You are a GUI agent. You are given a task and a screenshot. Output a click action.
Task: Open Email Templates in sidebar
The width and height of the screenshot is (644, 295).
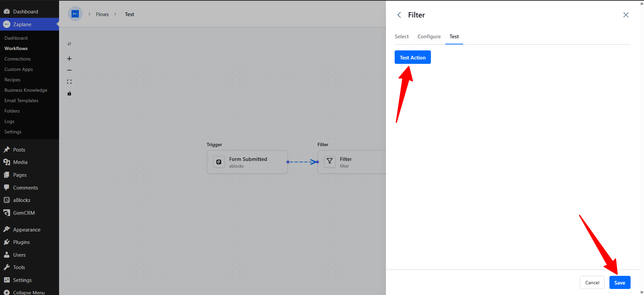(x=21, y=100)
